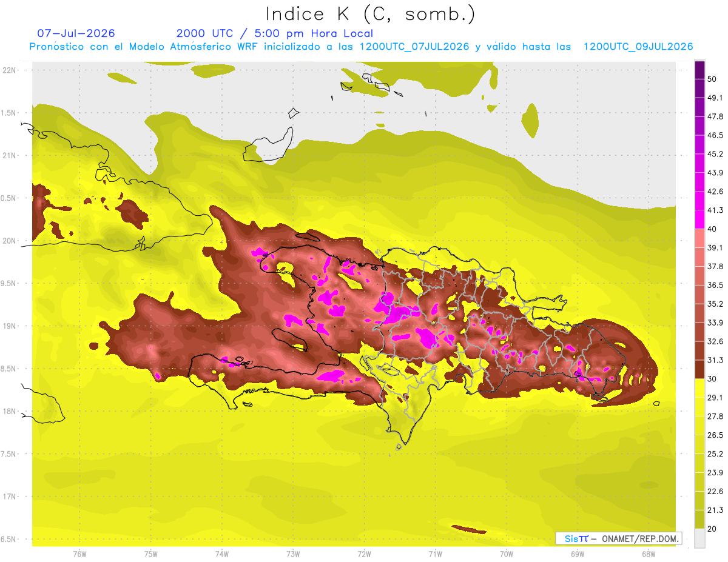Click the "1.5N" latitude label
728x562 pixels.
pos(10,113)
